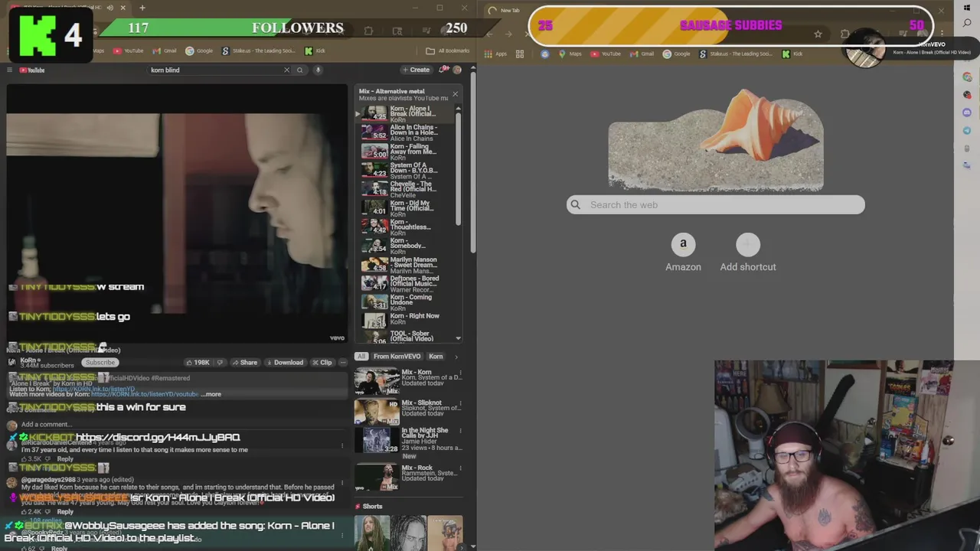Like the video showing 198K likes
Viewport: 980px width, 551px height.
pos(198,363)
